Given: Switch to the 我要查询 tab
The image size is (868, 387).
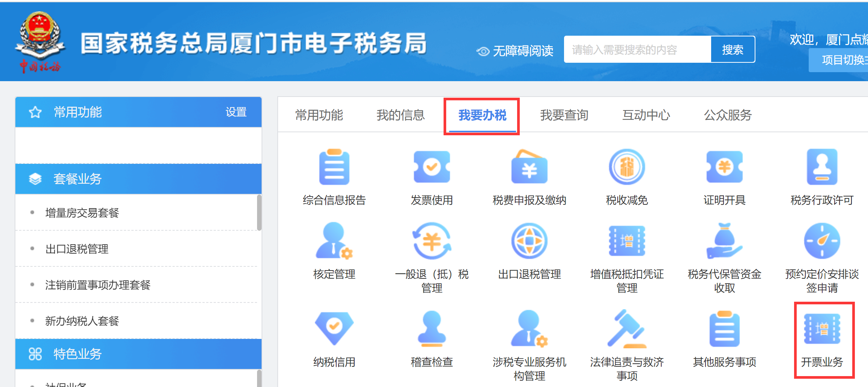Looking at the screenshot, I should point(564,115).
